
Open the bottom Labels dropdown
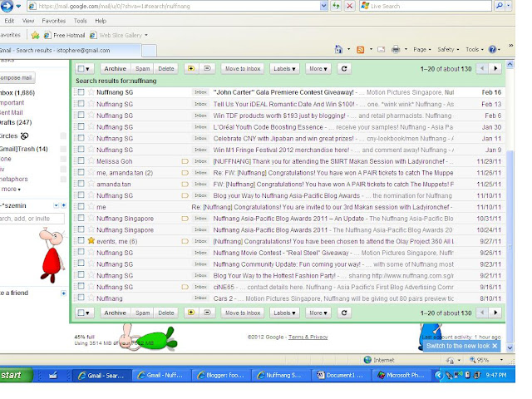(284, 313)
